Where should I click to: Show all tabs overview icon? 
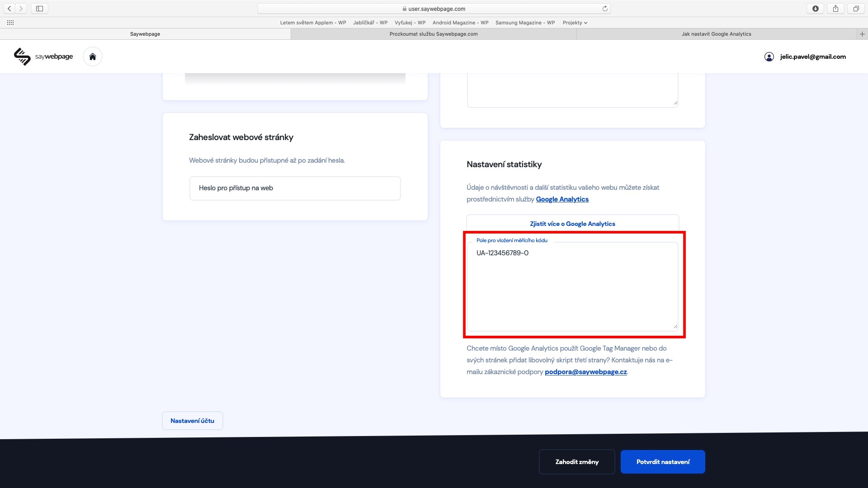pyautogui.click(x=856, y=9)
